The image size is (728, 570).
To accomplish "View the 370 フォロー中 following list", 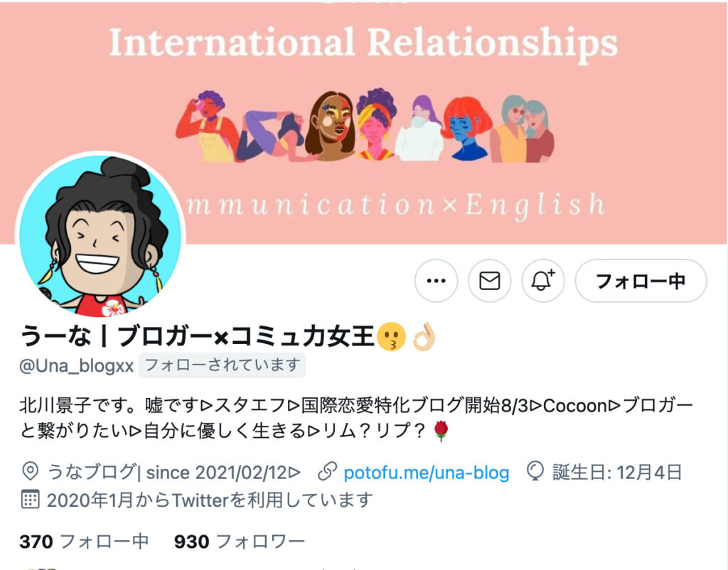I will click(84, 542).
